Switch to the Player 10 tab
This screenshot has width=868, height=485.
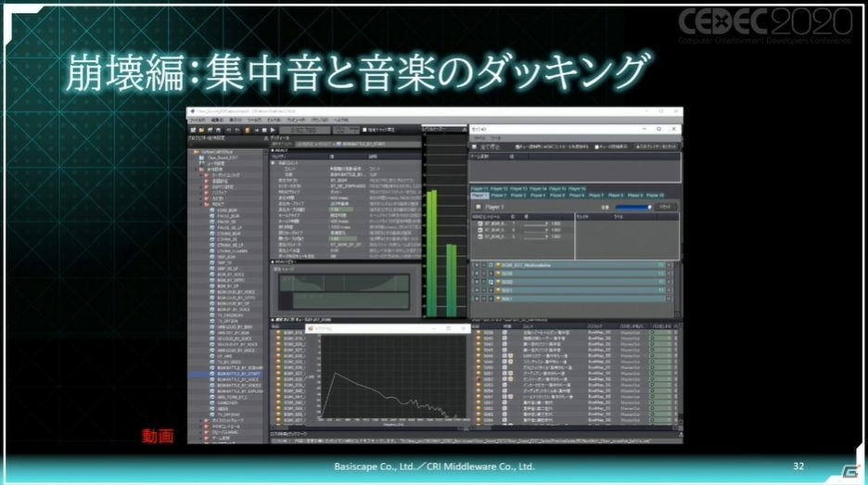click(x=655, y=196)
